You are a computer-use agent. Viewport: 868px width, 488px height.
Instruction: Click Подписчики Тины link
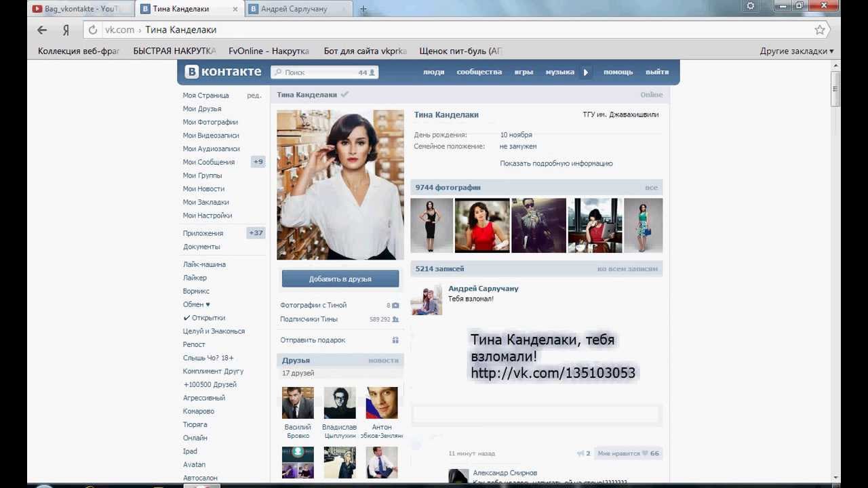(x=309, y=319)
